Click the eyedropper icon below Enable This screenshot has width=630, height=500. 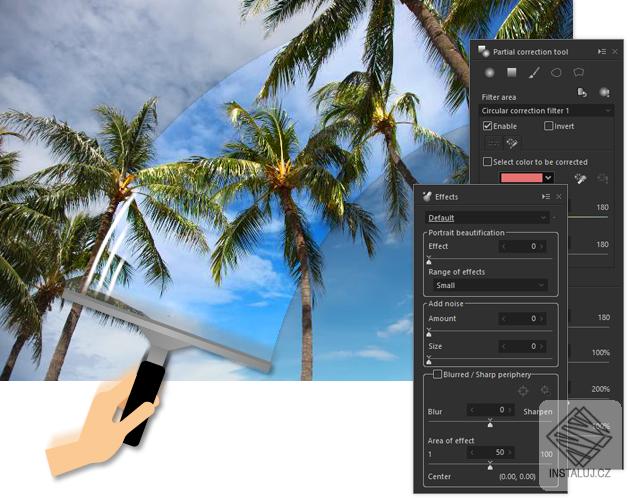coord(512,143)
